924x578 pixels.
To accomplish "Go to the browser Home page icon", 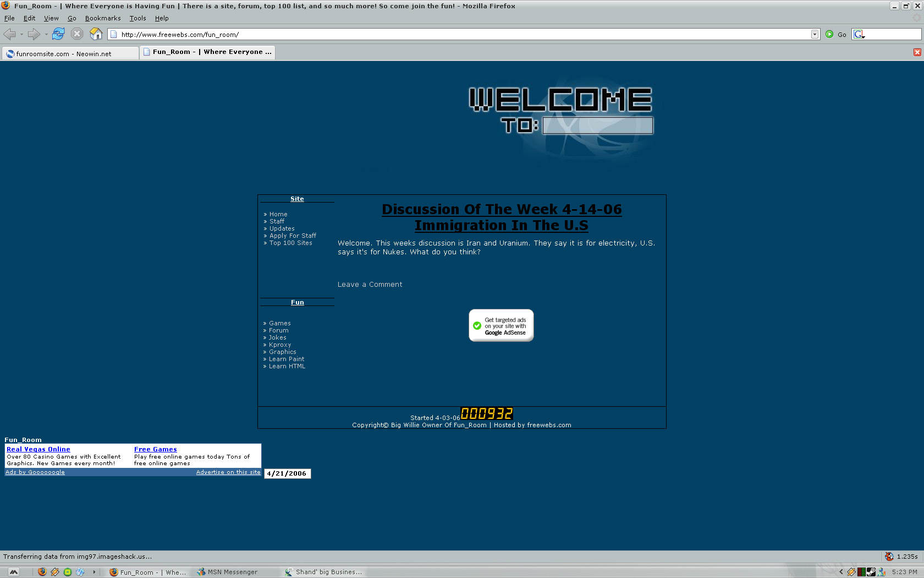I will (x=96, y=34).
